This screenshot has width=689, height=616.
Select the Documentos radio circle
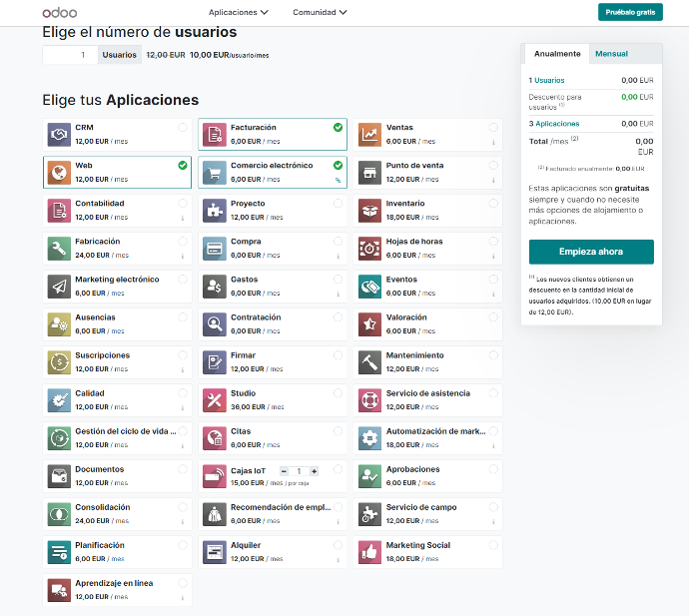click(x=183, y=469)
